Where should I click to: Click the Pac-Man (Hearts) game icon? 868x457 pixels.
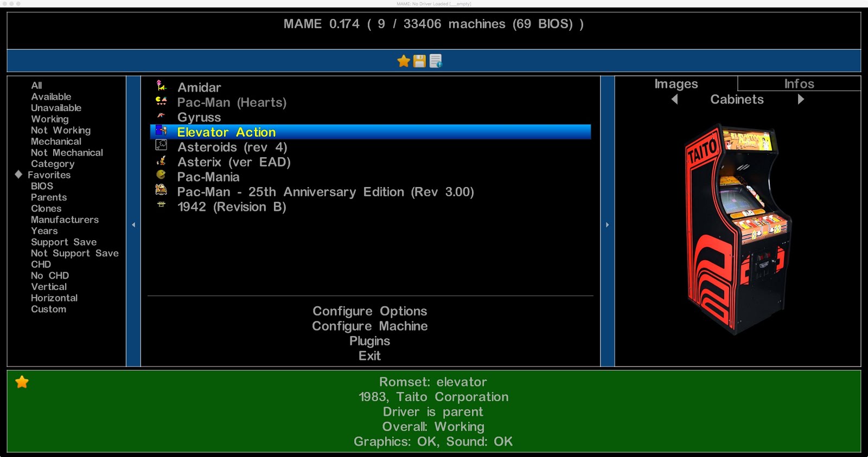tap(161, 101)
